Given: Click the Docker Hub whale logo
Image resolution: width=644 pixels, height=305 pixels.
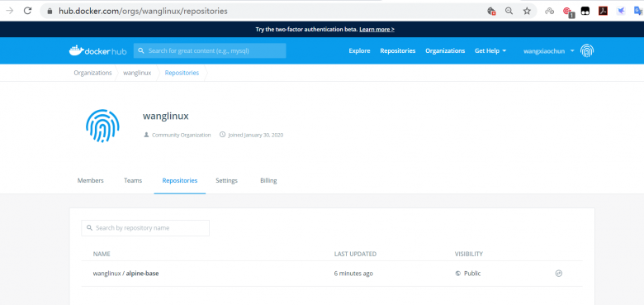Looking at the screenshot, I should click(97, 50).
